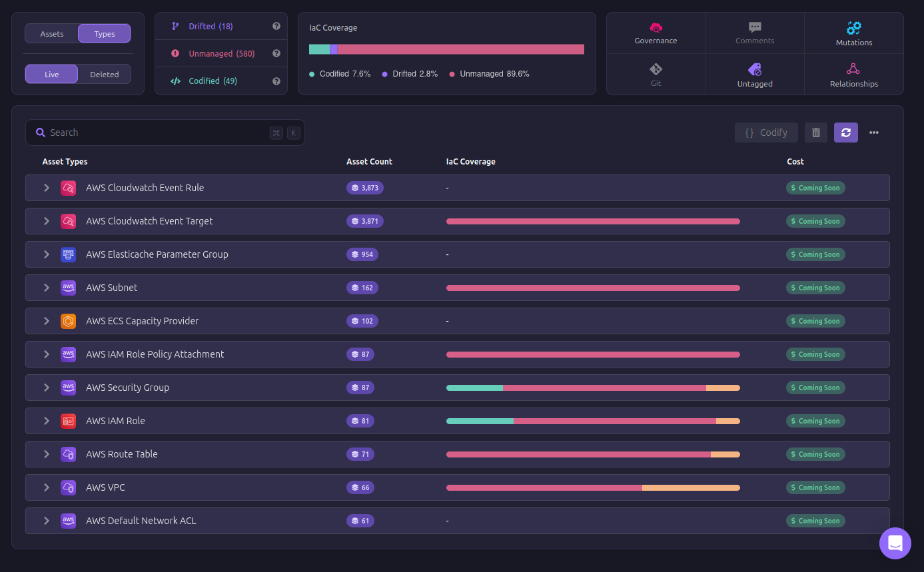Expand AWS Cloudwatch Event Target row
924x572 pixels.
tap(47, 221)
